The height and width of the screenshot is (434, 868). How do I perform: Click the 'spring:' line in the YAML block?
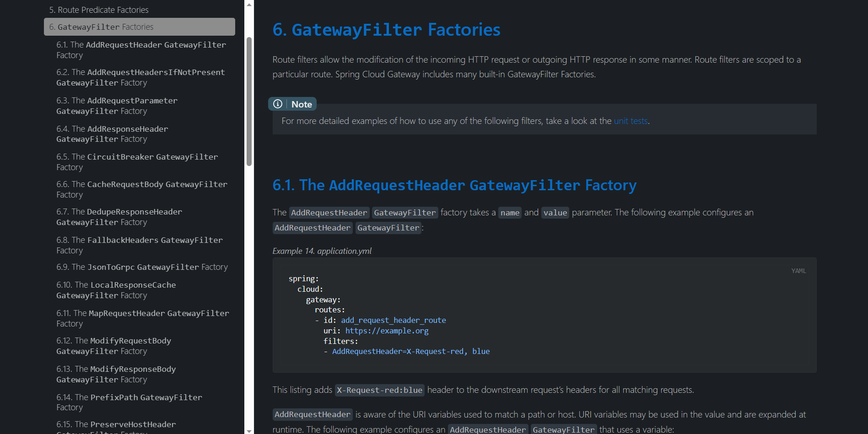pyautogui.click(x=304, y=279)
